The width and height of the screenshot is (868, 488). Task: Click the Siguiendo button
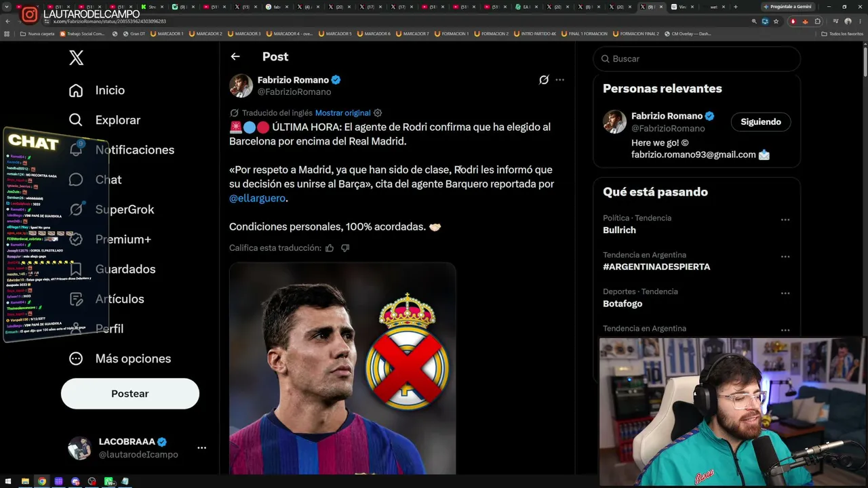pyautogui.click(x=761, y=122)
